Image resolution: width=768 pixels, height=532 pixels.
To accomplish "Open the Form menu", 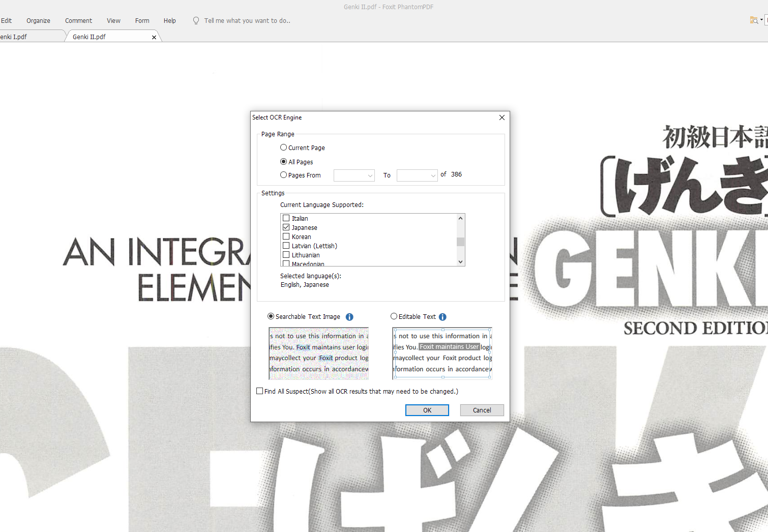I will pos(142,21).
